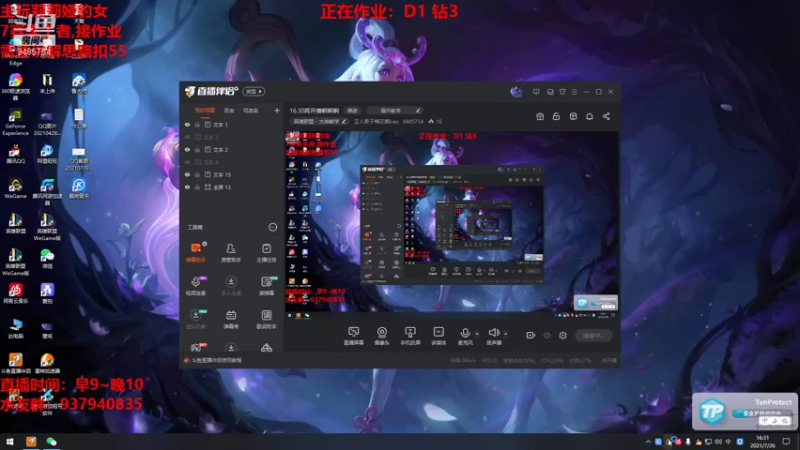Open settings gear in bottom control bar

pyautogui.click(x=563, y=335)
